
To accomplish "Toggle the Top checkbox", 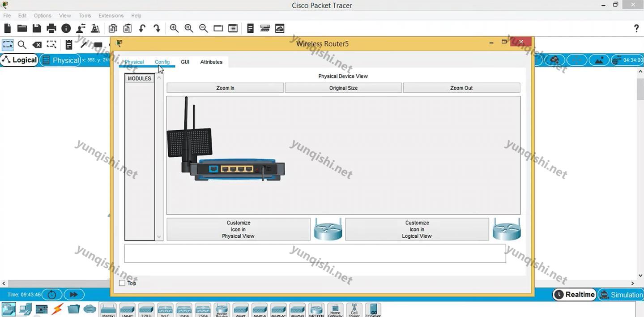I will [x=122, y=283].
